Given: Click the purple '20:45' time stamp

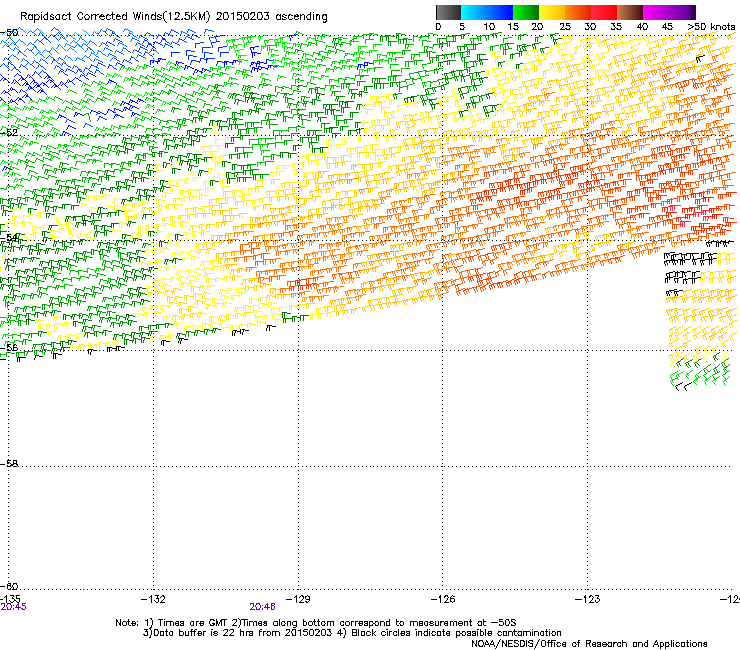Looking at the screenshot, I should tap(14, 607).
